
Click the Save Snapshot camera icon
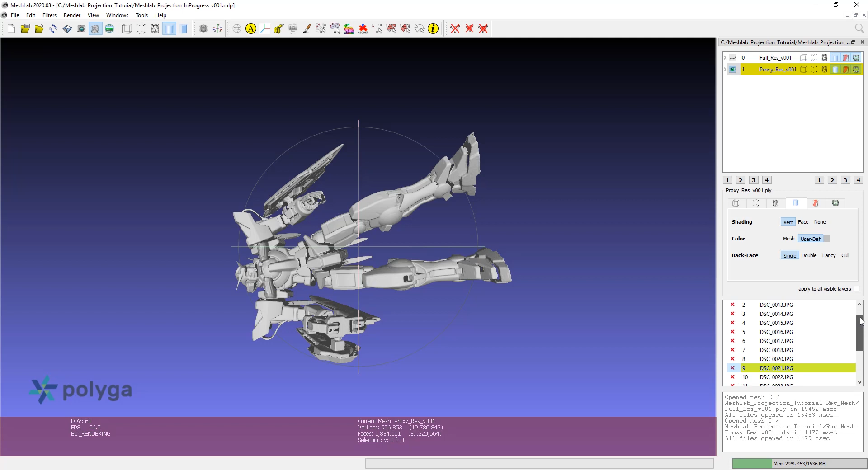click(x=81, y=29)
